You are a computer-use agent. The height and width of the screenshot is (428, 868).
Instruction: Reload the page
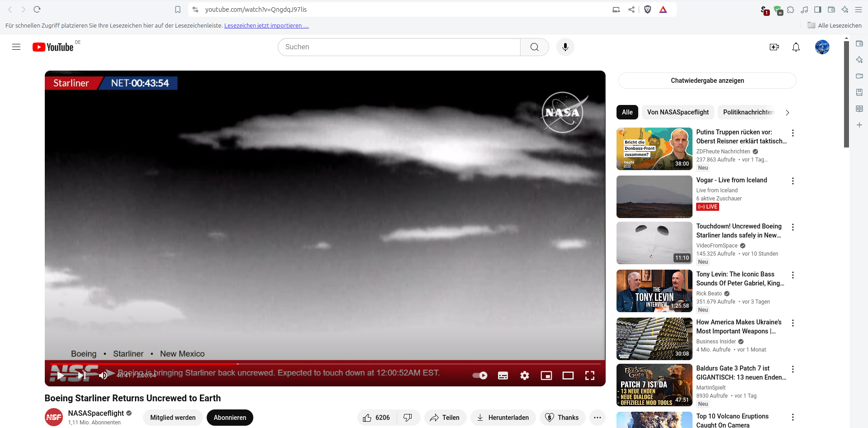pyautogui.click(x=37, y=10)
